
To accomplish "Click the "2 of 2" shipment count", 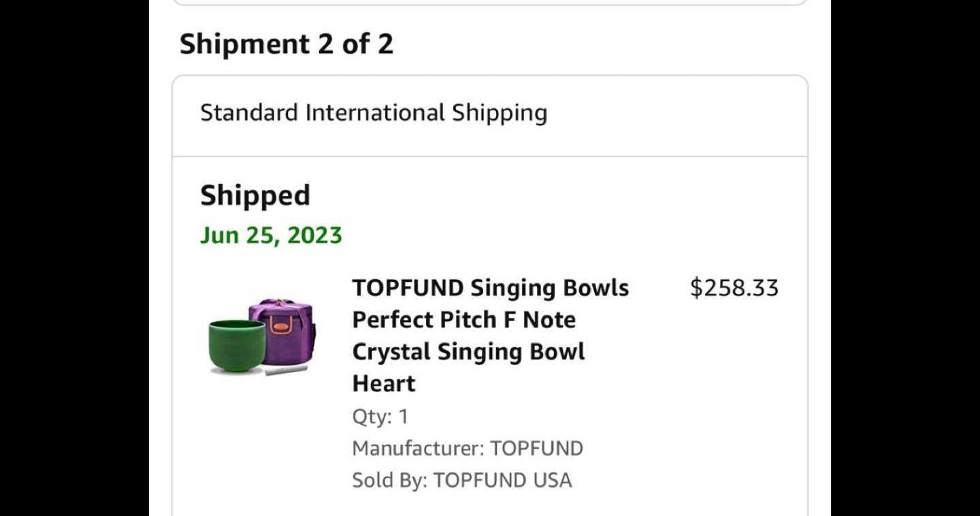I will pyautogui.click(x=355, y=44).
